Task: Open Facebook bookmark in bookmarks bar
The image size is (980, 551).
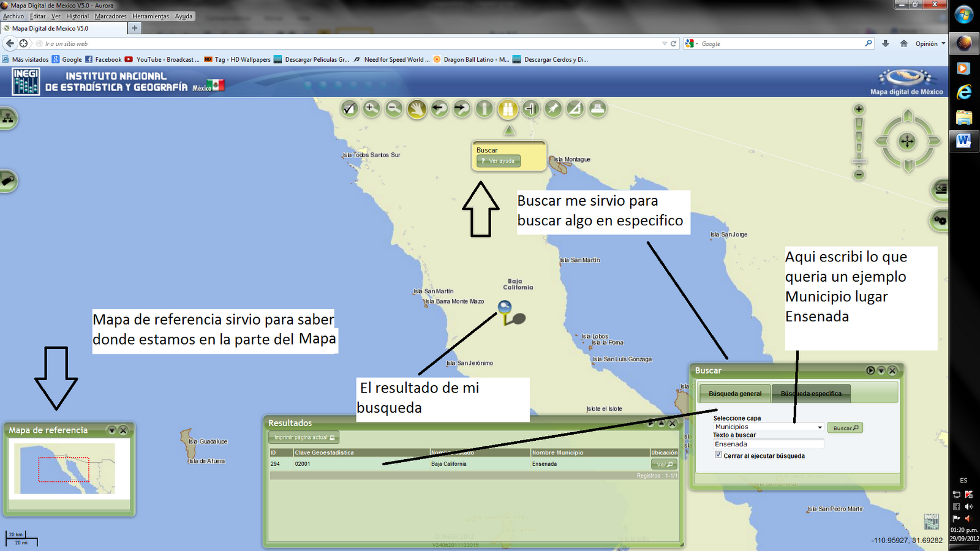Action: [103, 59]
